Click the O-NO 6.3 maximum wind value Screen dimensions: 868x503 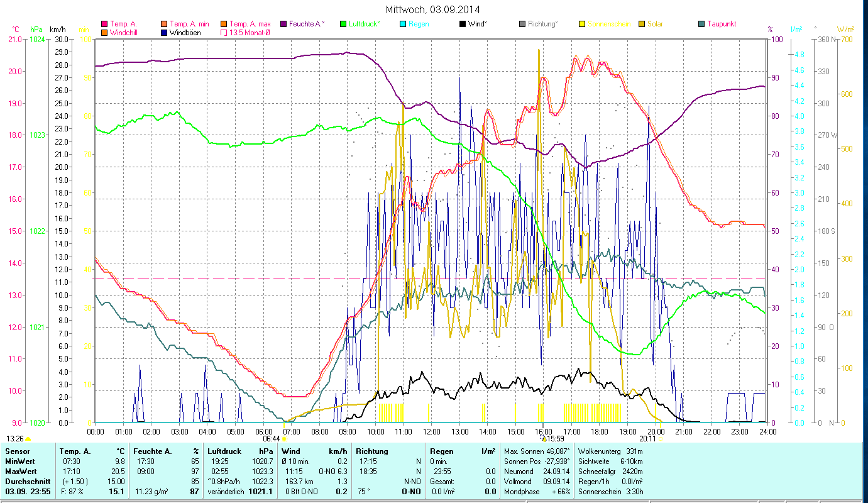pos(333,472)
